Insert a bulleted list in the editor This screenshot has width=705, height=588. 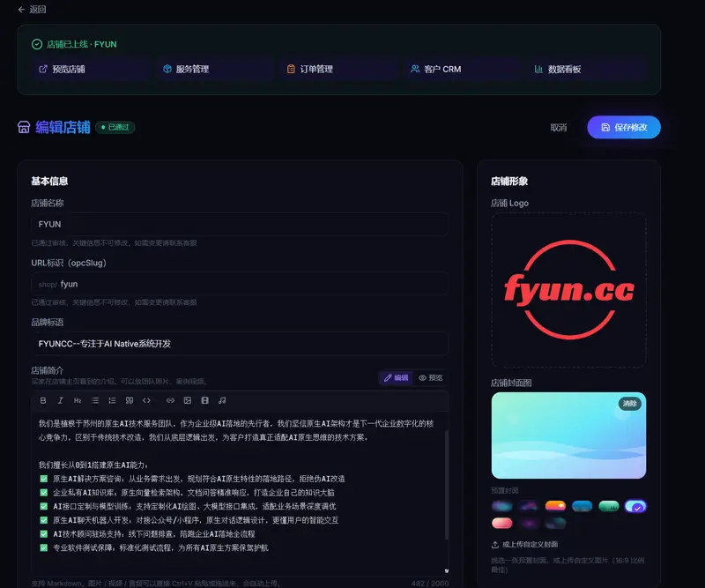tap(95, 400)
